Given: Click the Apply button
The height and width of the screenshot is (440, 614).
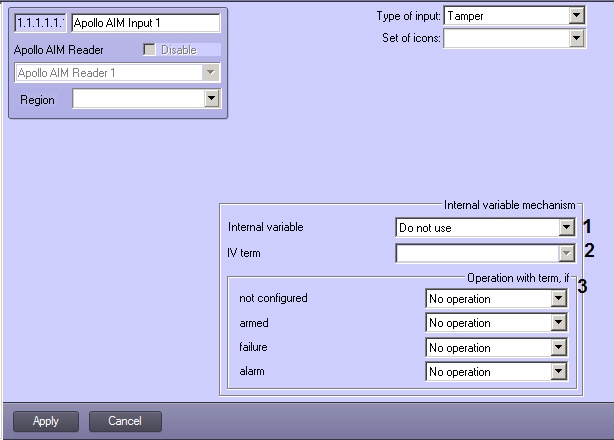Looking at the screenshot, I should coord(46,421).
